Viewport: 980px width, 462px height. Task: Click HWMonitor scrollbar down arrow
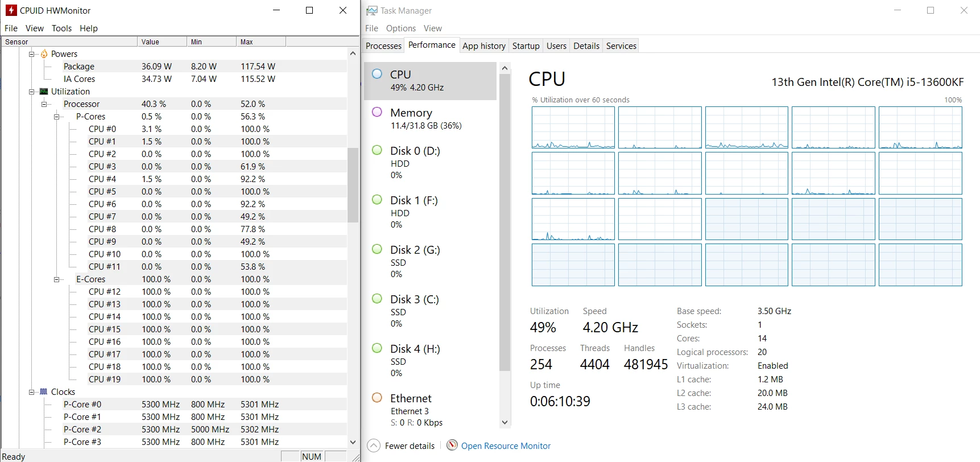tap(353, 442)
